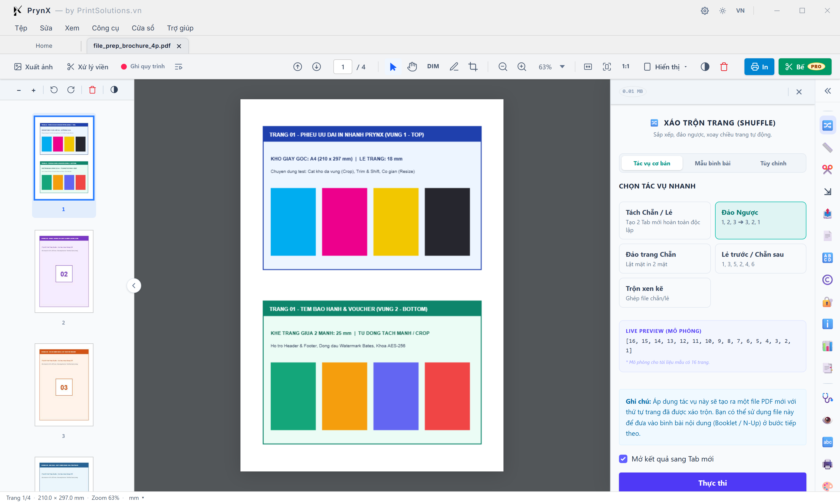Switch light/dark theme sun icon
The height and width of the screenshot is (504, 840).
click(x=722, y=10)
